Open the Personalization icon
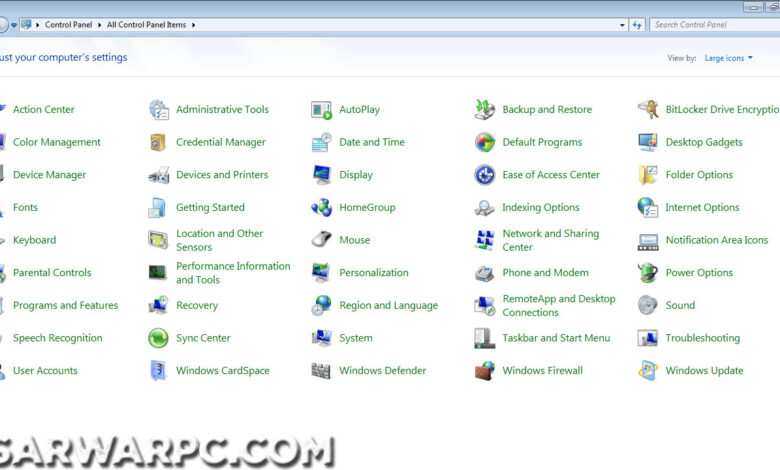Viewport: 780px width, 470px height. (321, 273)
